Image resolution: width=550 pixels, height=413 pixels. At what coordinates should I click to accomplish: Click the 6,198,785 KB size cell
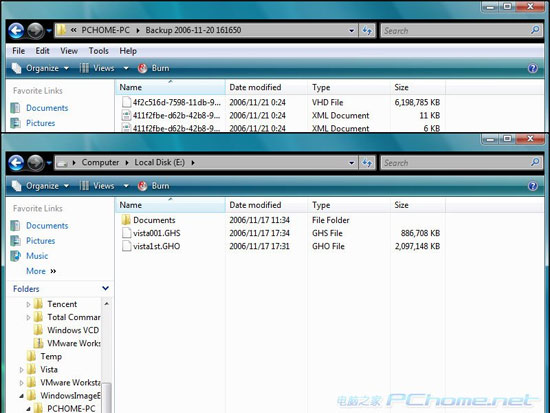click(x=417, y=102)
